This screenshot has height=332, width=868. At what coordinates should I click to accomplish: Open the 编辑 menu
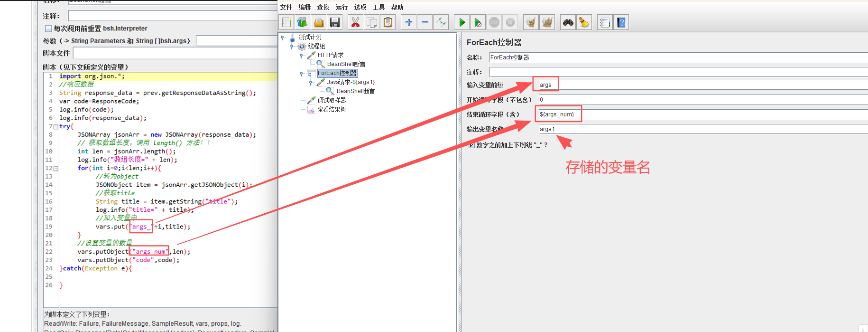point(305,7)
